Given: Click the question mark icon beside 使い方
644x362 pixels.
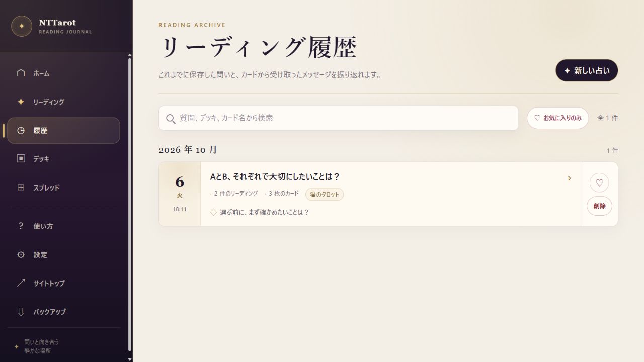Looking at the screenshot, I should (x=21, y=226).
